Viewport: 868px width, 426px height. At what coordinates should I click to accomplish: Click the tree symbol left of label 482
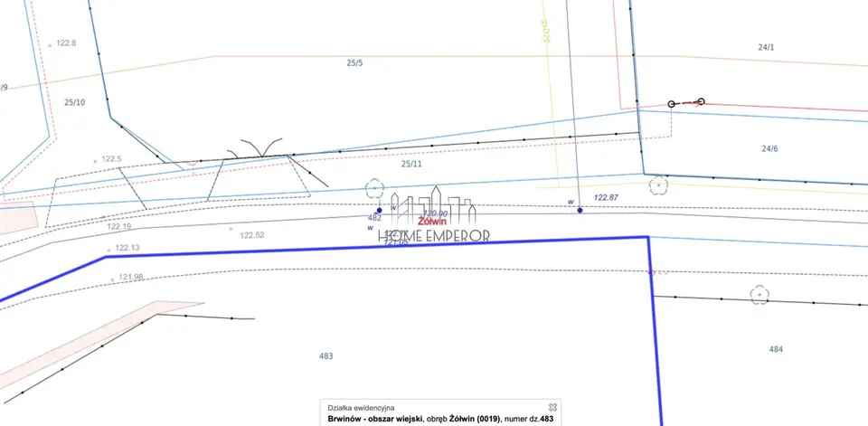374,188
